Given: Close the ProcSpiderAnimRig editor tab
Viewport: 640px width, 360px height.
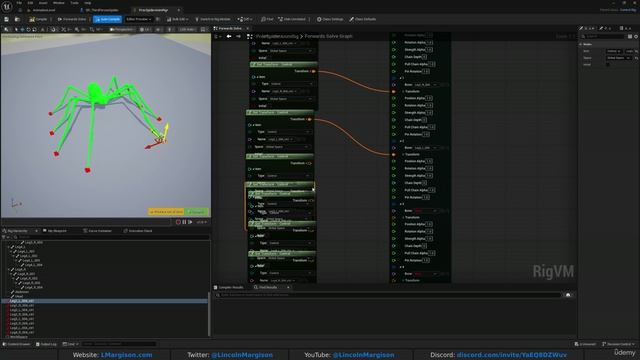Looking at the screenshot, I should pos(179,10).
